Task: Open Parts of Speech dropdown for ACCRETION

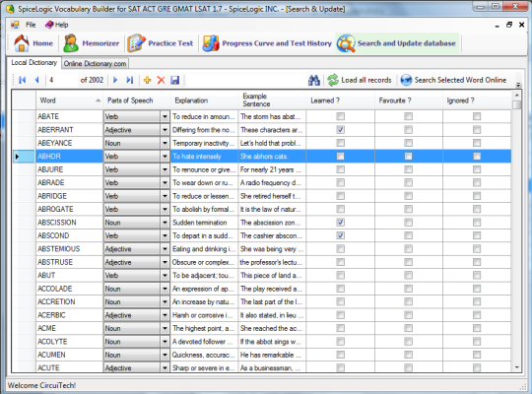Action: [165, 301]
